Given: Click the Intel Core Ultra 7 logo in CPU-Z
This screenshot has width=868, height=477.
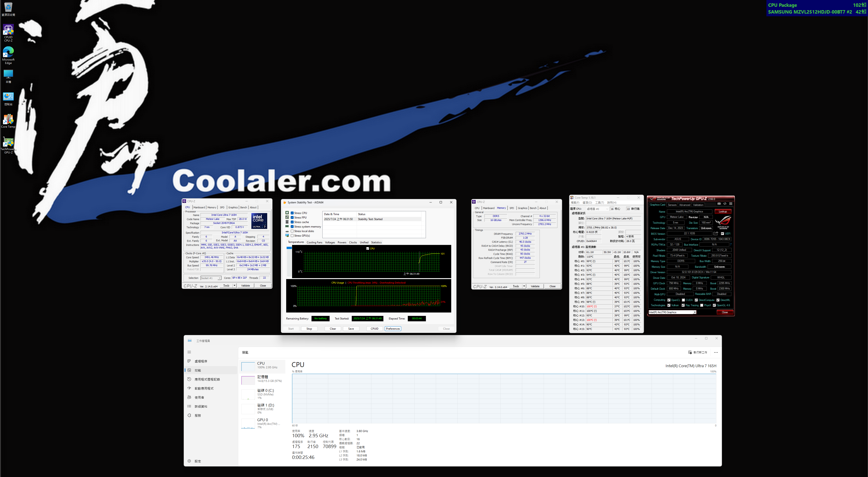Looking at the screenshot, I should pyautogui.click(x=259, y=221).
